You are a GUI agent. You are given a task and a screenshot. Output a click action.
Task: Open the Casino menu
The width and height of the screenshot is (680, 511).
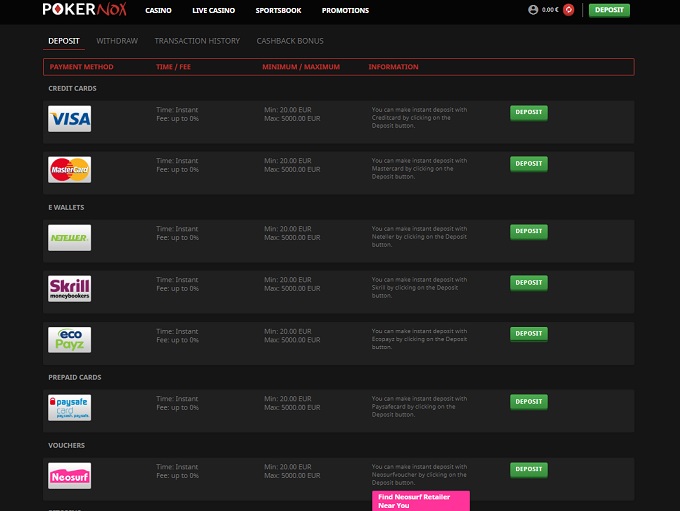coord(158,11)
